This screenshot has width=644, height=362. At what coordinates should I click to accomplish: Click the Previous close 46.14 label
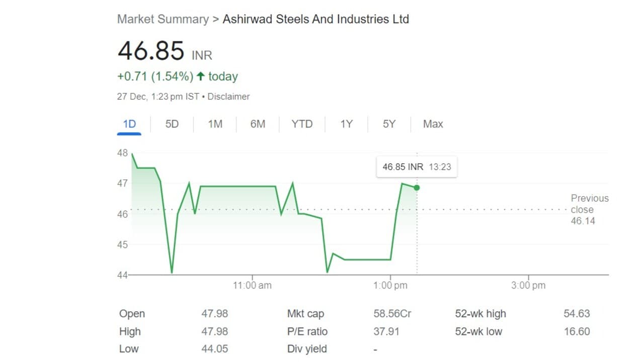point(589,209)
